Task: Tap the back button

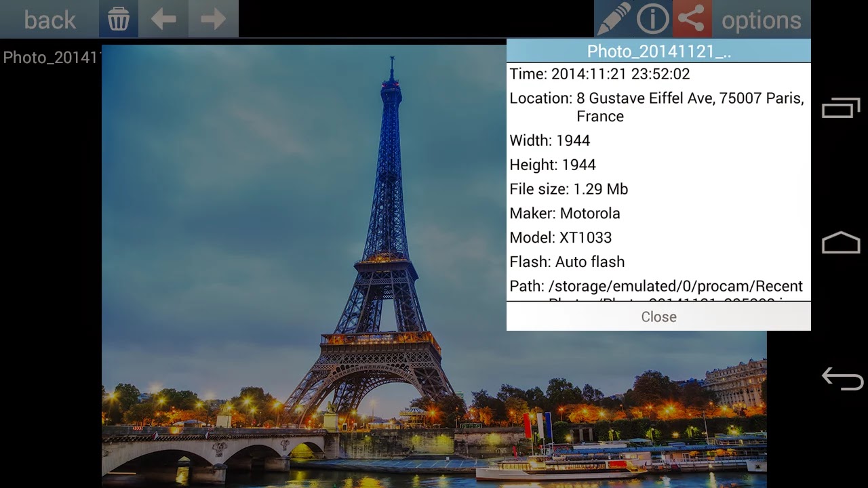Action: point(50,19)
